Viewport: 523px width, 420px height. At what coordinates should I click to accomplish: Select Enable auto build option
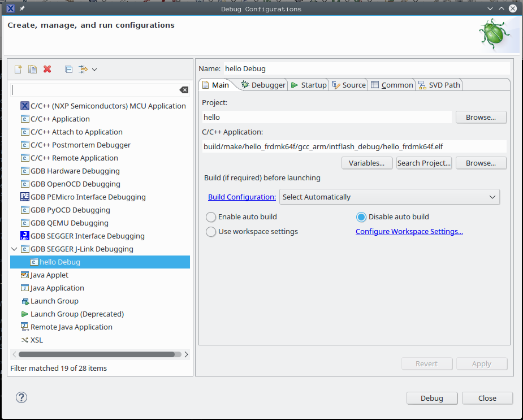coord(211,217)
